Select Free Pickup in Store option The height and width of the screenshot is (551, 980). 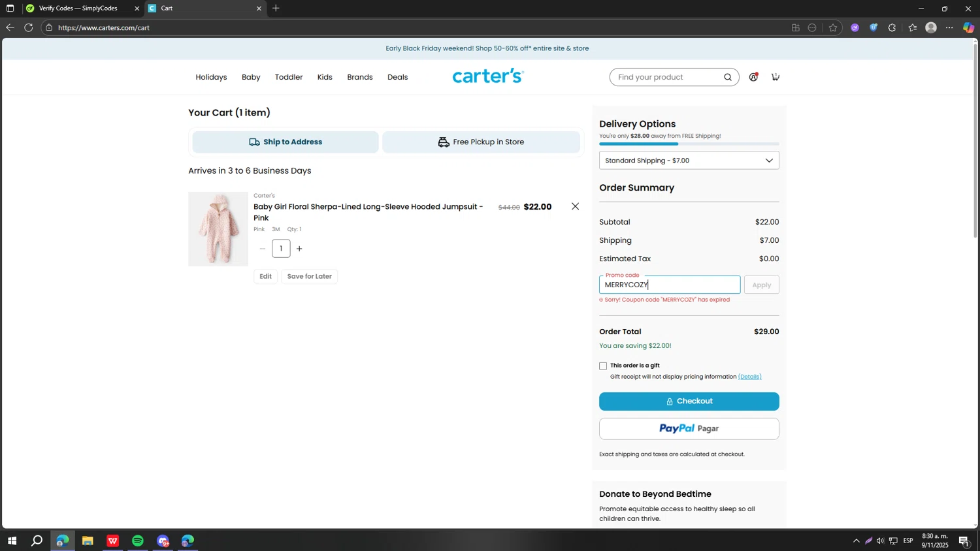(x=482, y=142)
